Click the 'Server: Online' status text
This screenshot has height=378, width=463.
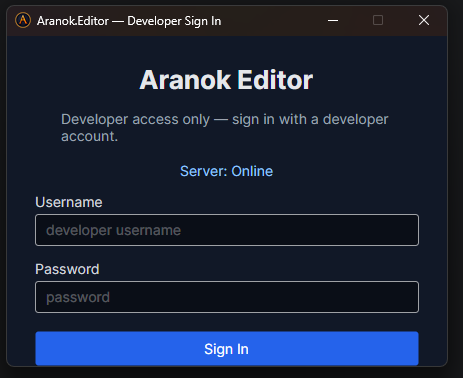click(226, 171)
